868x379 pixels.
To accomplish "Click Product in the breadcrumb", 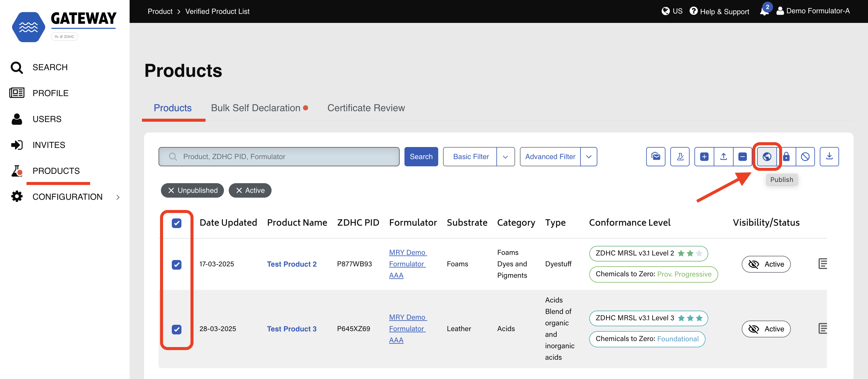I will 160,11.
